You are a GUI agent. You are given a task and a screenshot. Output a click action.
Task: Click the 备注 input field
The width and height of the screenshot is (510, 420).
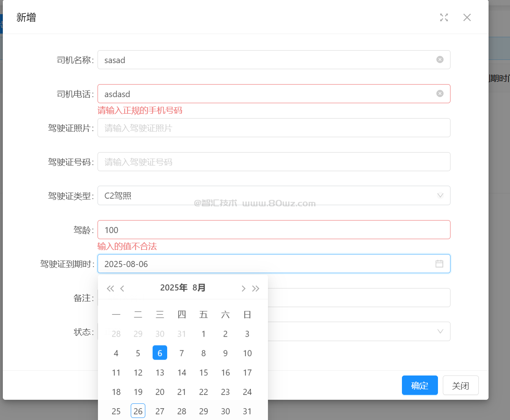pos(359,297)
